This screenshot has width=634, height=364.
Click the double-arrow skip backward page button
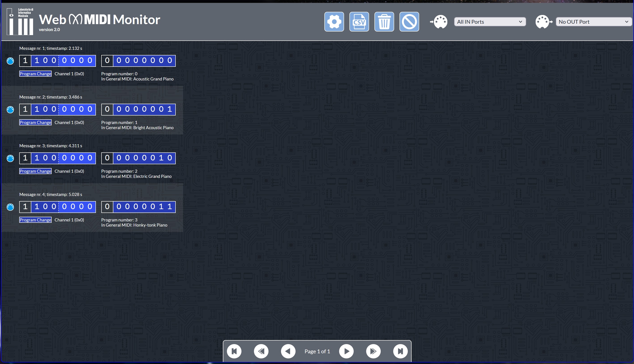pos(261,351)
